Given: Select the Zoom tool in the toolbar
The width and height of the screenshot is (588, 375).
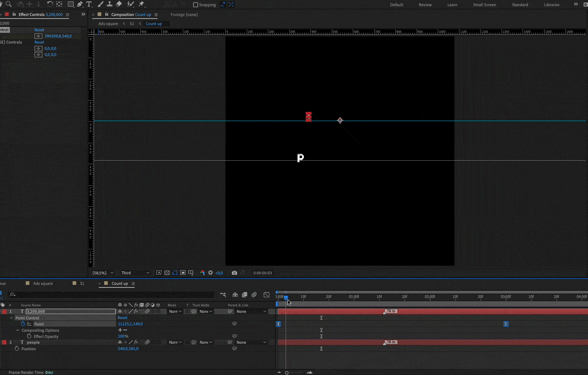Looking at the screenshot, I should point(9,4).
